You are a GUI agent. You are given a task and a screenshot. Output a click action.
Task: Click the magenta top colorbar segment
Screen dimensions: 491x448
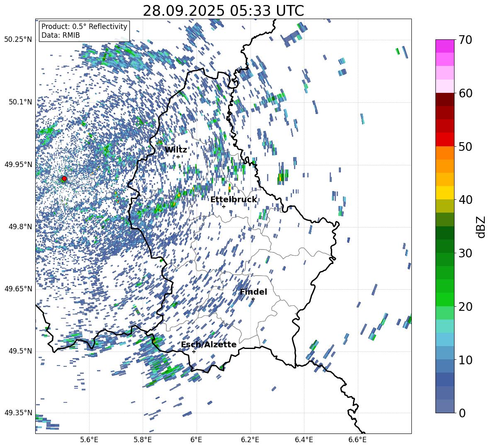coord(445,46)
